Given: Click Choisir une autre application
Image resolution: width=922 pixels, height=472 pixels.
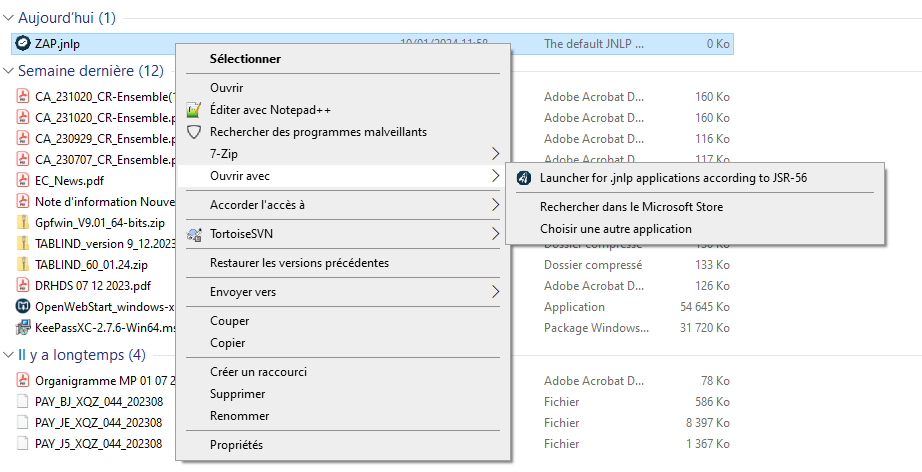Looking at the screenshot, I should (x=615, y=229).
